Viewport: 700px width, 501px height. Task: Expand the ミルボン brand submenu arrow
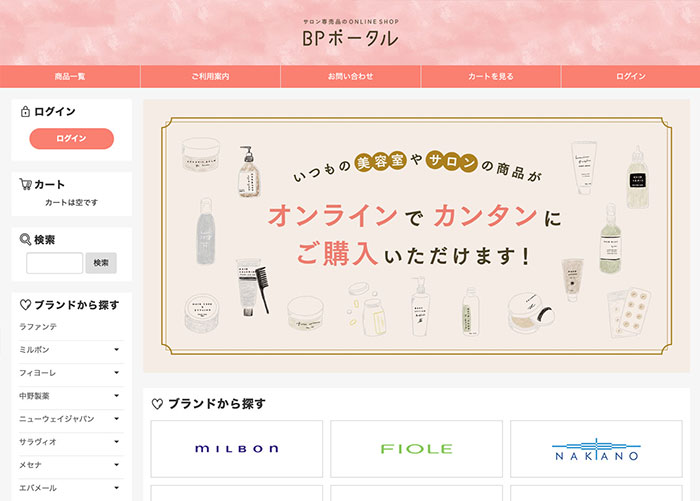pyautogui.click(x=117, y=350)
